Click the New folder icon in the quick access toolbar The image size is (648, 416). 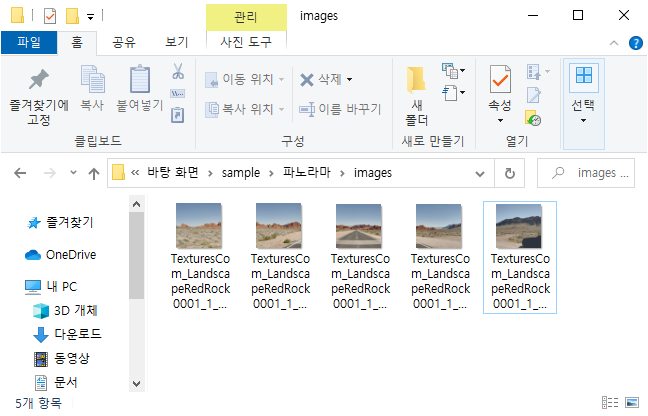72,16
